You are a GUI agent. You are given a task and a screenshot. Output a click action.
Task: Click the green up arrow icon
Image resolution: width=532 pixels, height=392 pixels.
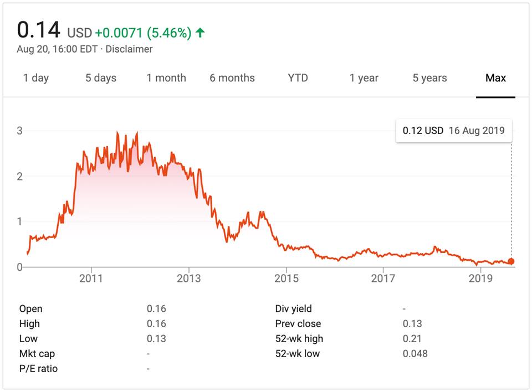pos(200,33)
